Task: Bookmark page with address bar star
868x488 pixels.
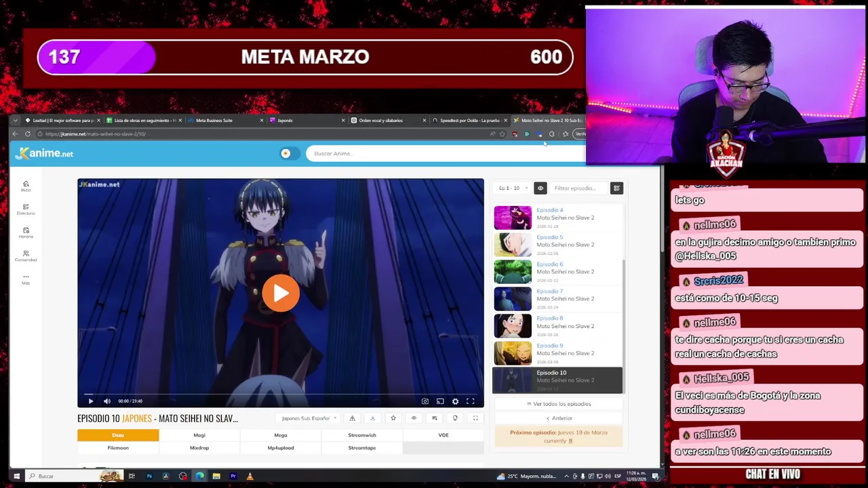Action: tap(502, 134)
